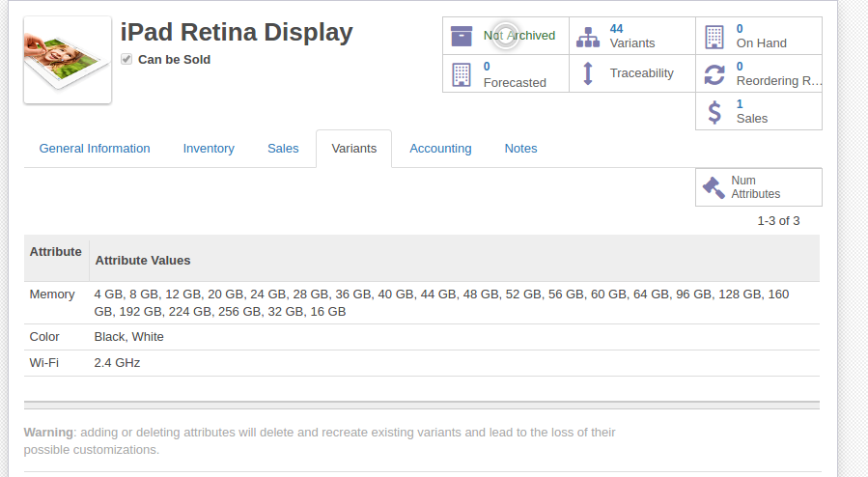The image size is (868, 477).
Task: Click the Memory GB values list
Action: [x=442, y=302]
